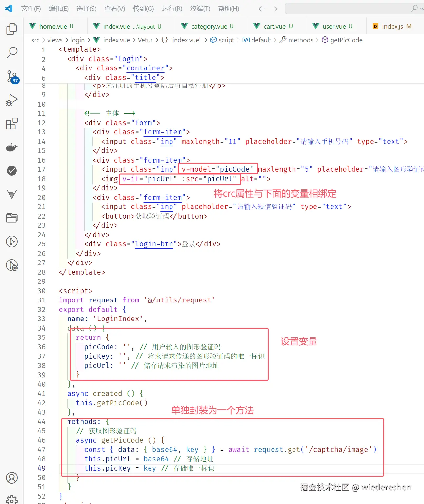This screenshot has width=424, height=504.
Task: Open the 选择(S) menu
Action: click(87, 9)
